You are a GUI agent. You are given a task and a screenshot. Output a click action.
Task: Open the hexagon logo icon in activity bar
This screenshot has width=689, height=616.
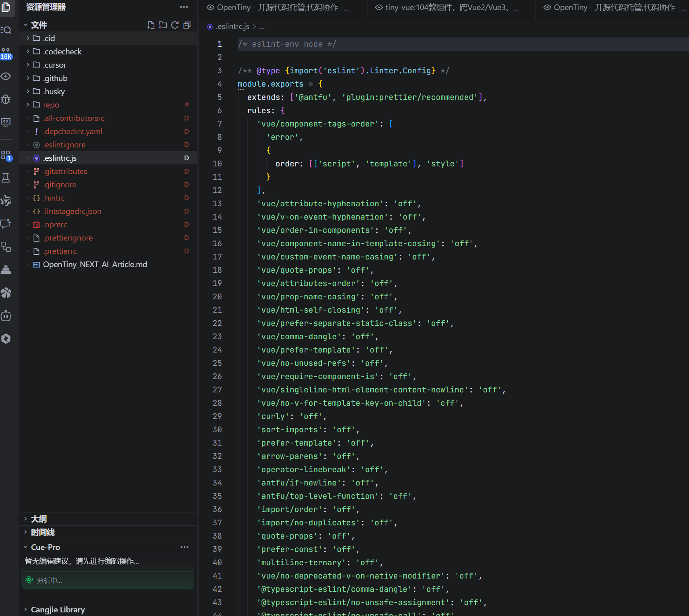coord(6,338)
